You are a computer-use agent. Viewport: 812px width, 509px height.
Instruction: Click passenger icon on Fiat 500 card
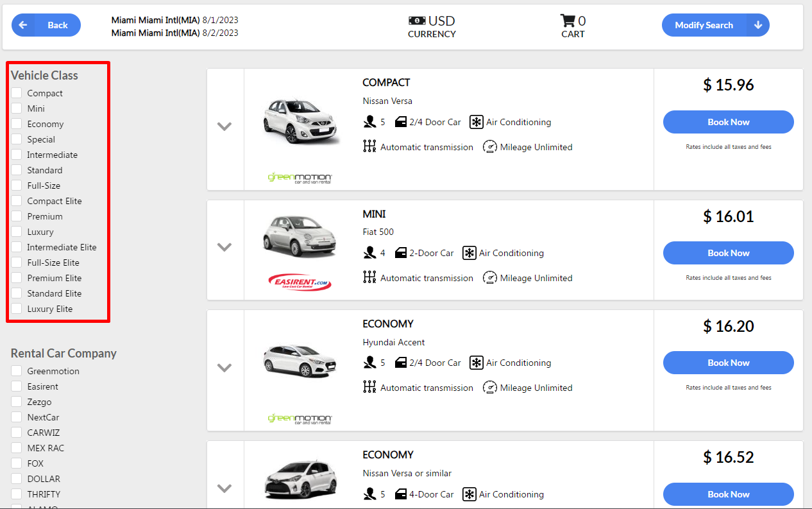(369, 253)
